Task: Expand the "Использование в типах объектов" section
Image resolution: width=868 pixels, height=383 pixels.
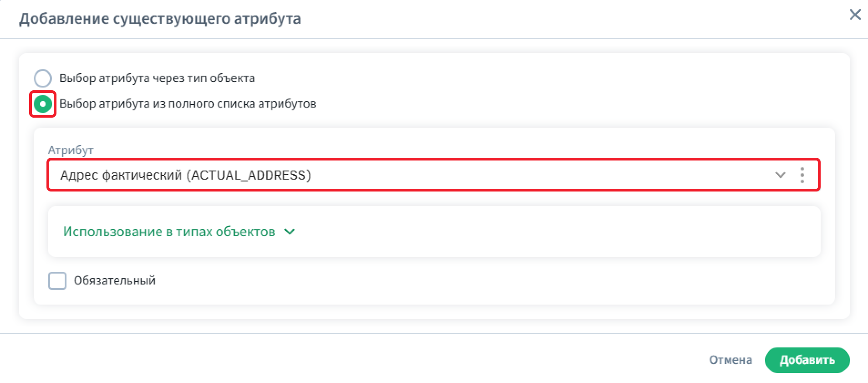Action: (169, 232)
